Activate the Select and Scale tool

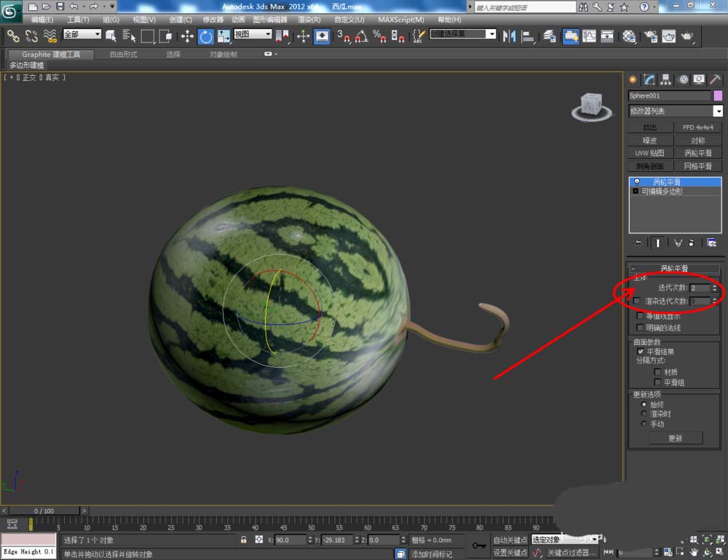pyautogui.click(x=223, y=36)
